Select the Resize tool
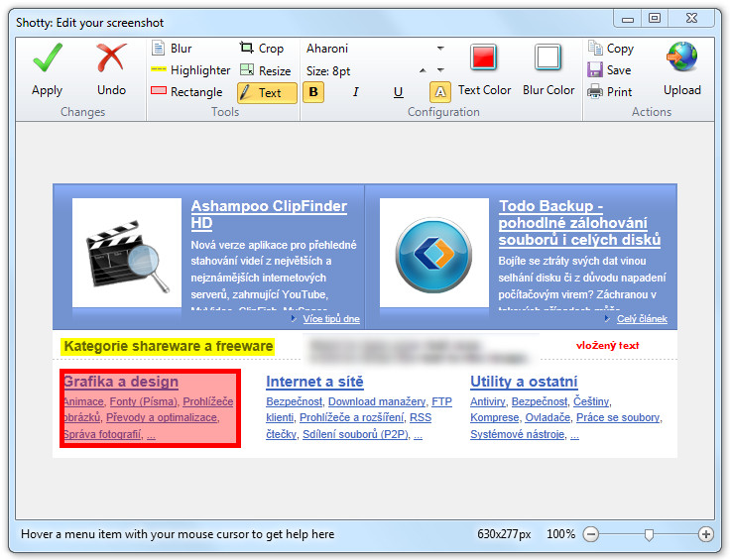730x560 pixels. click(x=266, y=70)
